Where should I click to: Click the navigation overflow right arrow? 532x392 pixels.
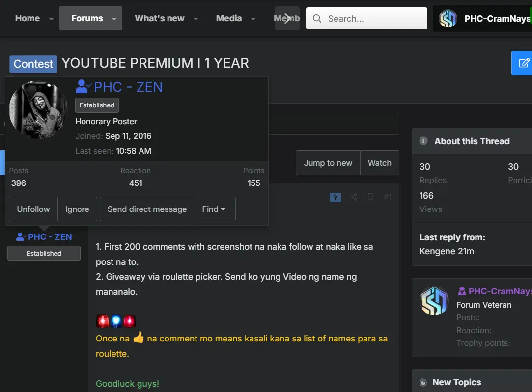tap(287, 18)
